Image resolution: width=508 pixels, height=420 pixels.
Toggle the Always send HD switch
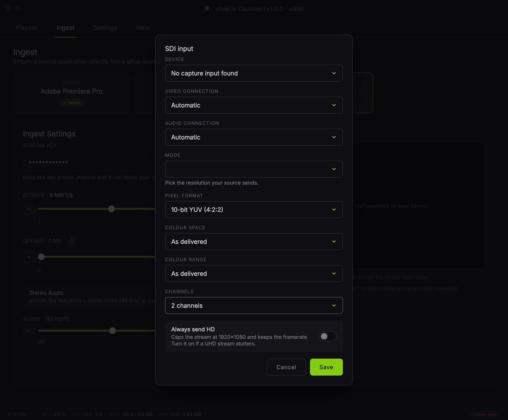click(x=328, y=336)
